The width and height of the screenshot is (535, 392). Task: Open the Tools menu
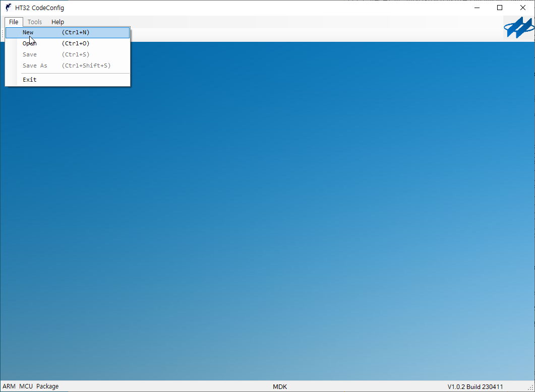[x=35, y=22]
